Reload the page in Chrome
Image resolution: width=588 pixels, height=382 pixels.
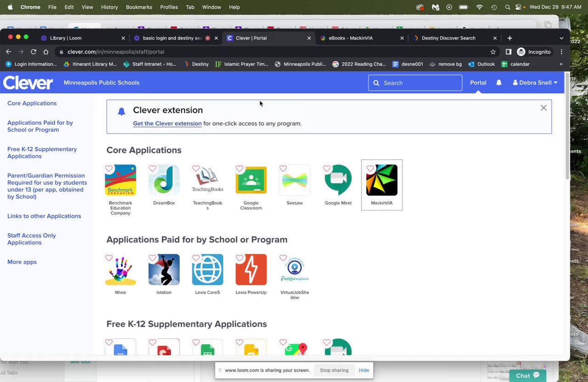click(x=33, y=52)
